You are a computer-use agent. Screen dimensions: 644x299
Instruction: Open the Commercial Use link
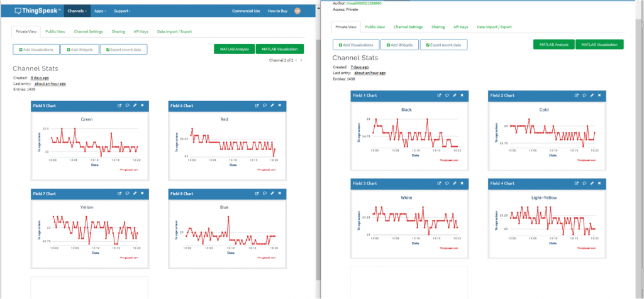click(x=246, y=11)
